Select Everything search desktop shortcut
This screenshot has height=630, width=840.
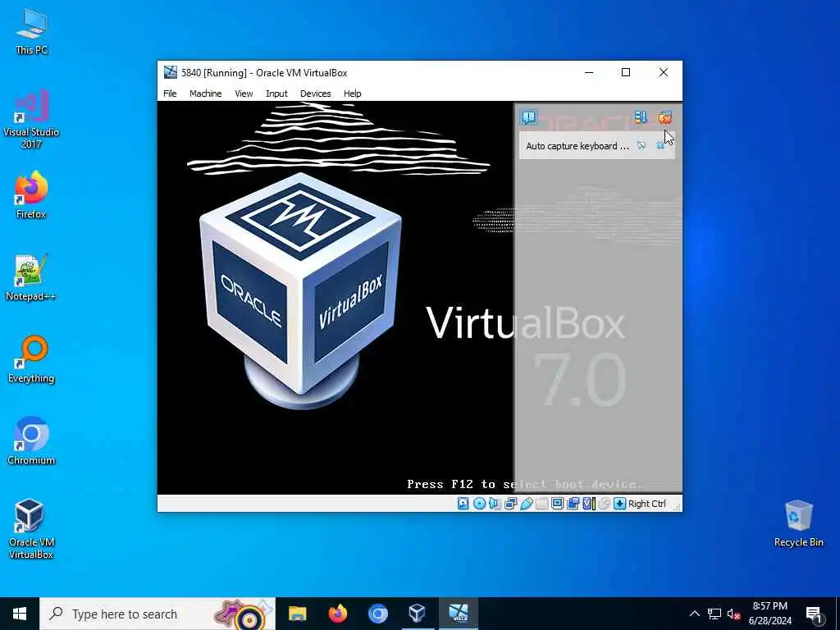[x=31, y=359]
